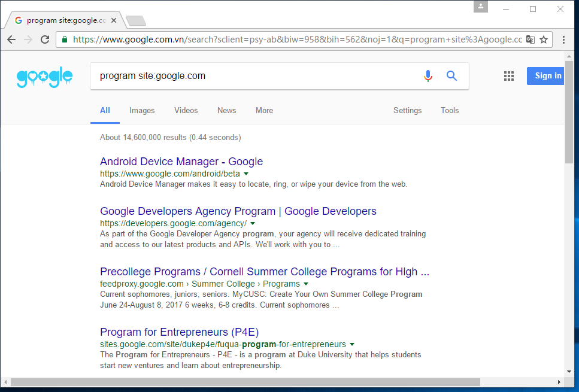The height and width of the screenshot is (392, 579).
Task: Close the Chrome window
Action: [560, 9]
